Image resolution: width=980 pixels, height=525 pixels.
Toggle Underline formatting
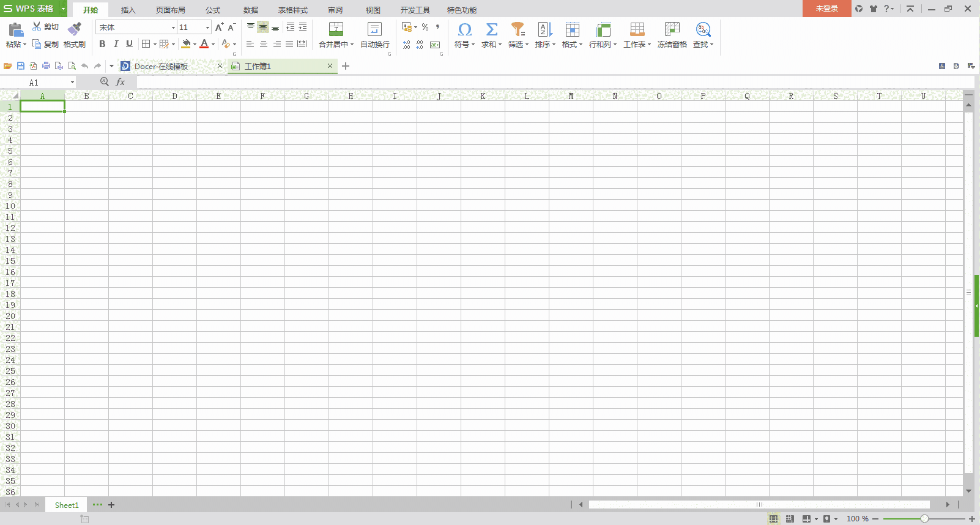[129, 44]
